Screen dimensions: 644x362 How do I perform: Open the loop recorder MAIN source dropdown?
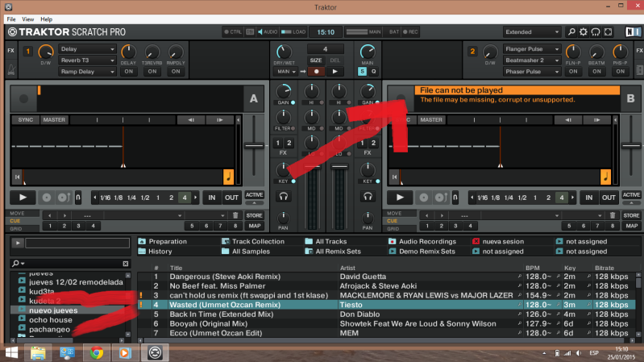pos(286,72)
